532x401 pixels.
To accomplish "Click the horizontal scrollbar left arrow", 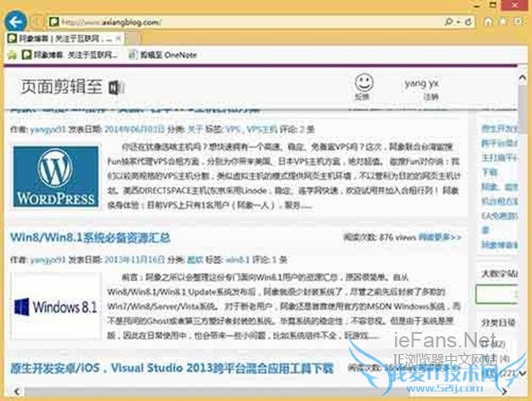I will coord(17,392).
